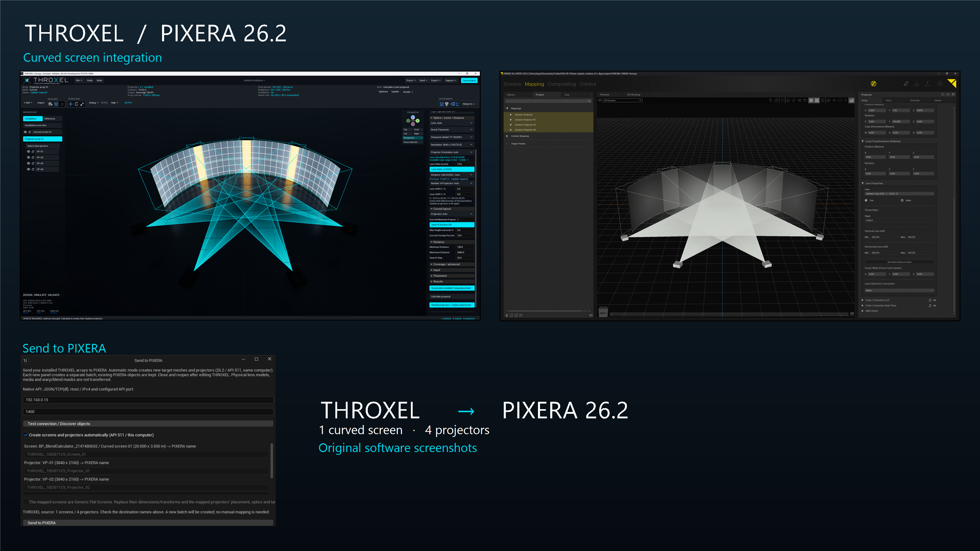
Task: Click the yellow circular icon in PIXERA header
Action: coord(874,84)
